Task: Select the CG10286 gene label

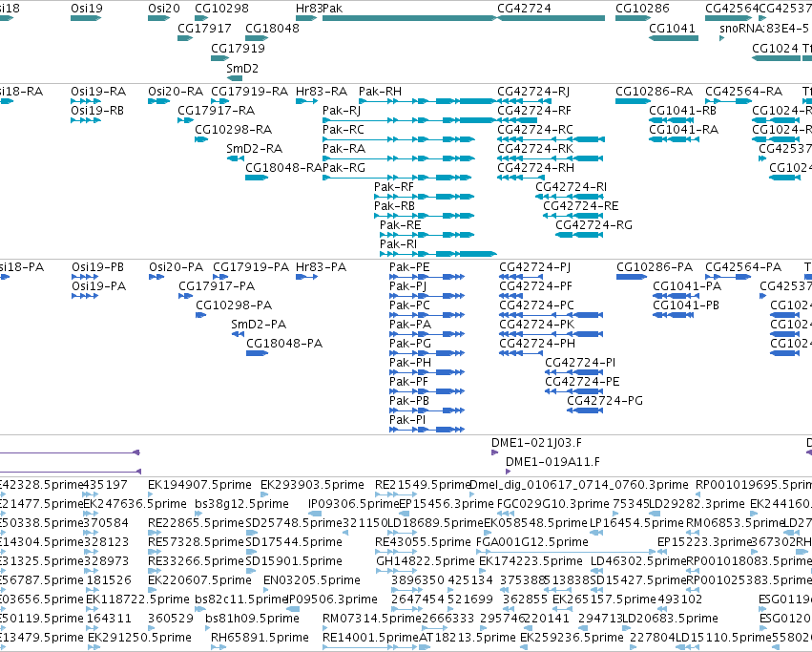Action: 642,9
